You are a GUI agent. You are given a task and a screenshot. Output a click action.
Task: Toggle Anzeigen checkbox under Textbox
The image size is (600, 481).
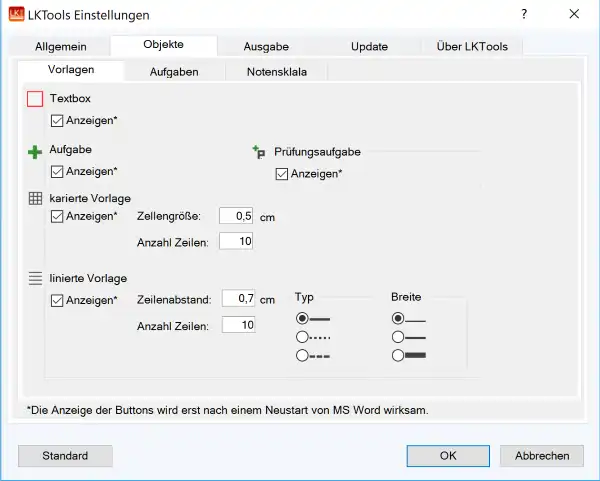tap(57, 121)
